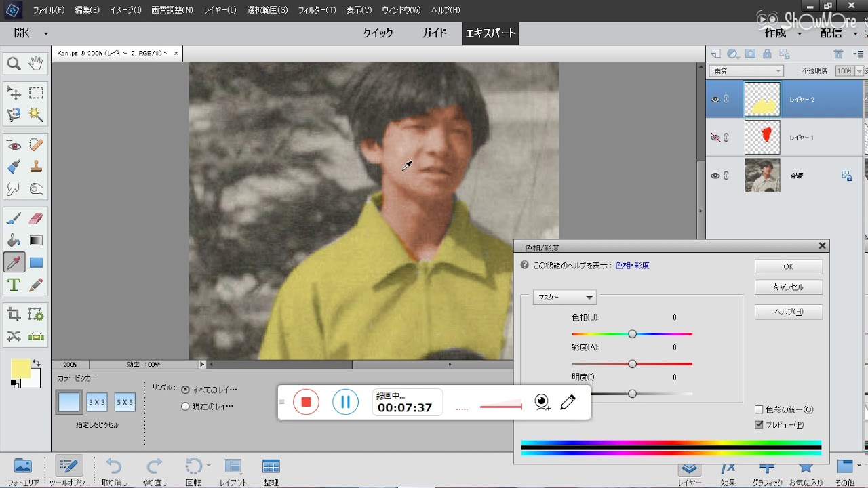Open the マスター channel dropdown
The width and height of the screenshot is (868, 488).
click(565, 298)
